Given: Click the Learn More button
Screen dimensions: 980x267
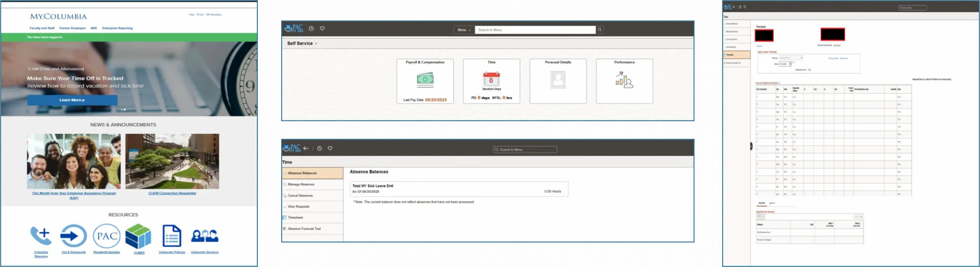Looking at the screenshot, I should 72,100.
